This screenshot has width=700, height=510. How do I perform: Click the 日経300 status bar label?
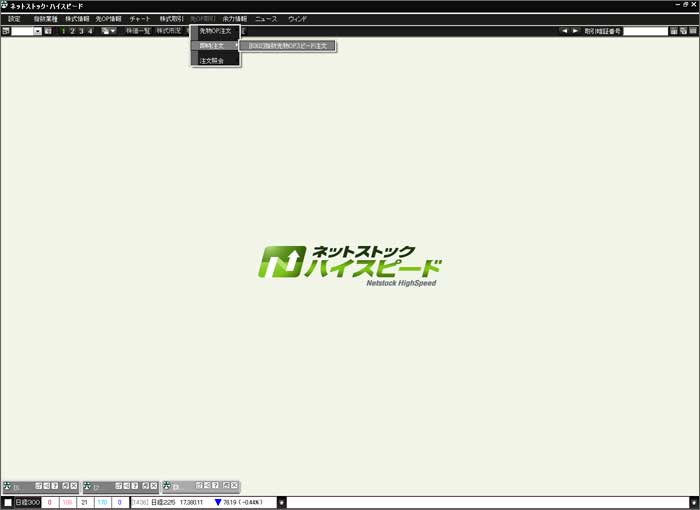28,502
